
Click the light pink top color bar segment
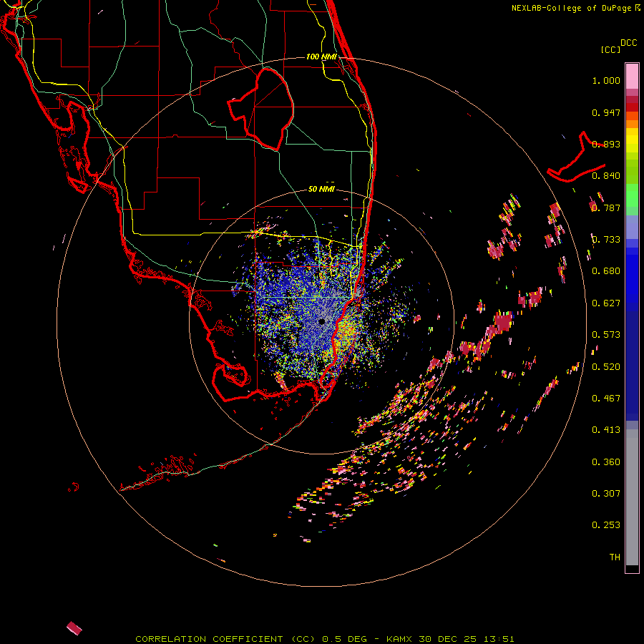click(x=632, y=77)
